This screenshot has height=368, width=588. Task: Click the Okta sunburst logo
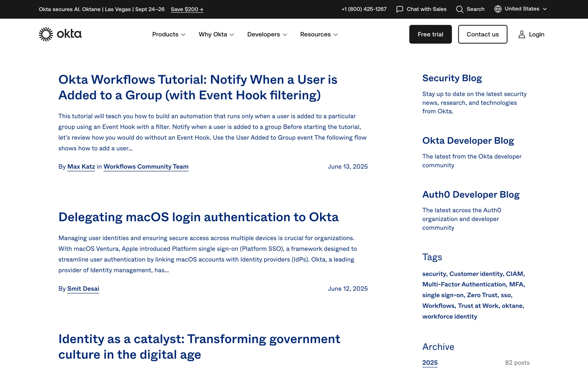click(46, 34)
